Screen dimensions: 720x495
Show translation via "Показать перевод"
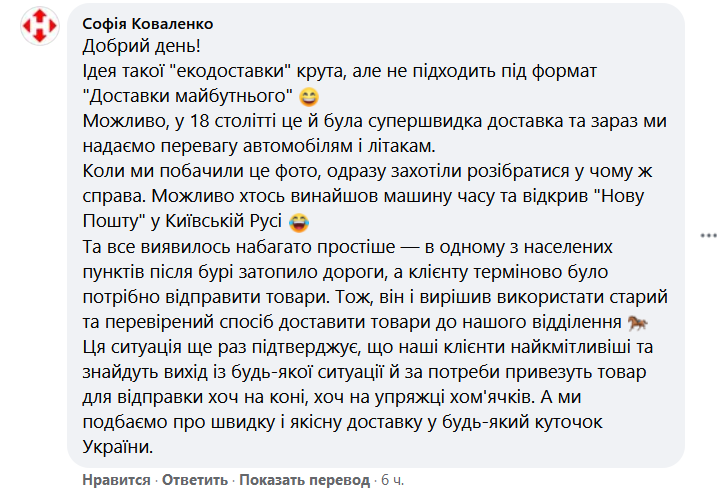pyautogui.click(x=304, y=480)
